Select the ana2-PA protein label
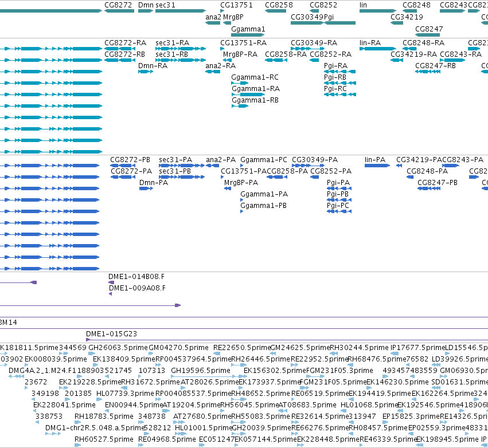The image size is (488, 448). [x=221, y=160]
